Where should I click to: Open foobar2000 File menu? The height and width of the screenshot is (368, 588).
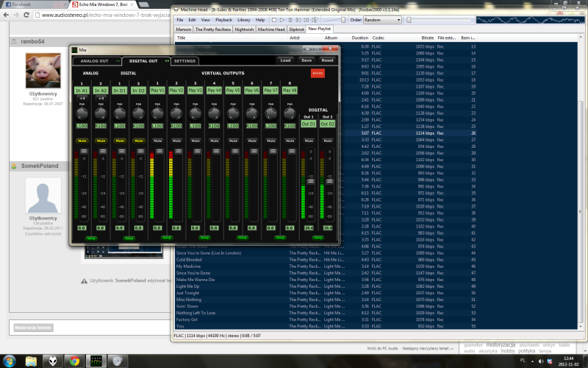click(x=180, y=20)
